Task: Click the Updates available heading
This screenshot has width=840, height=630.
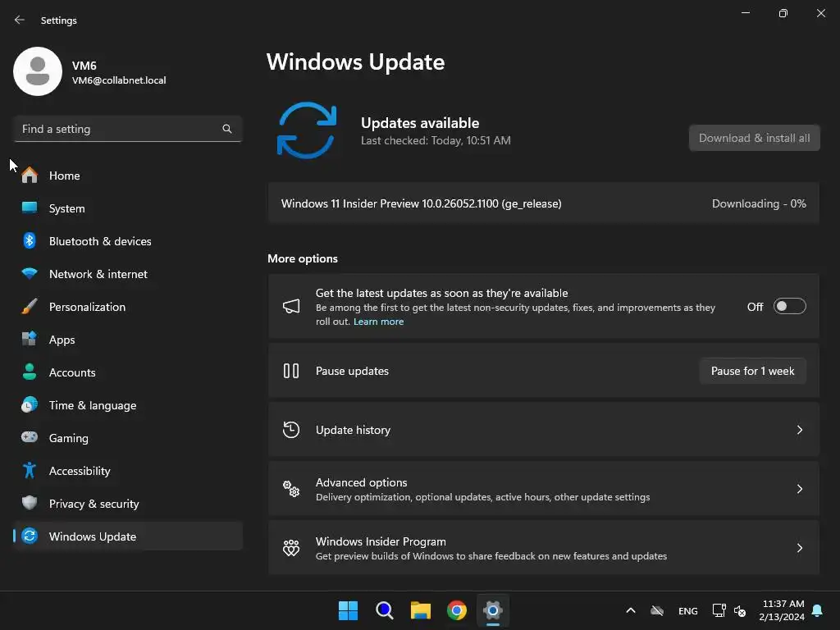Action: click(x=420, y=123)
